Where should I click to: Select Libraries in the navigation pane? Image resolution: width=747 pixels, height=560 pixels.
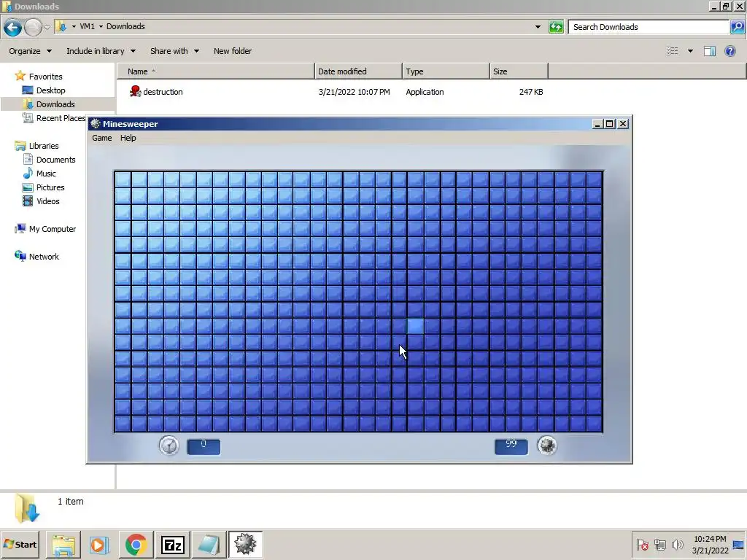pyautogui.click(x=43, y=146)
